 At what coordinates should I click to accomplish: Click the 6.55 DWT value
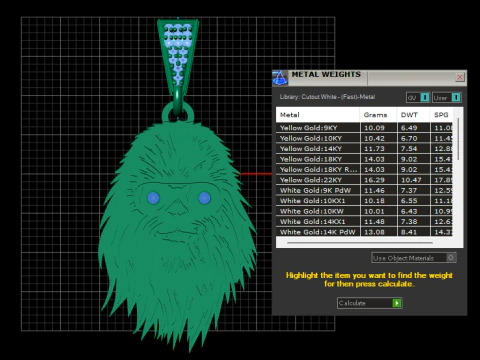click(409, 201)
